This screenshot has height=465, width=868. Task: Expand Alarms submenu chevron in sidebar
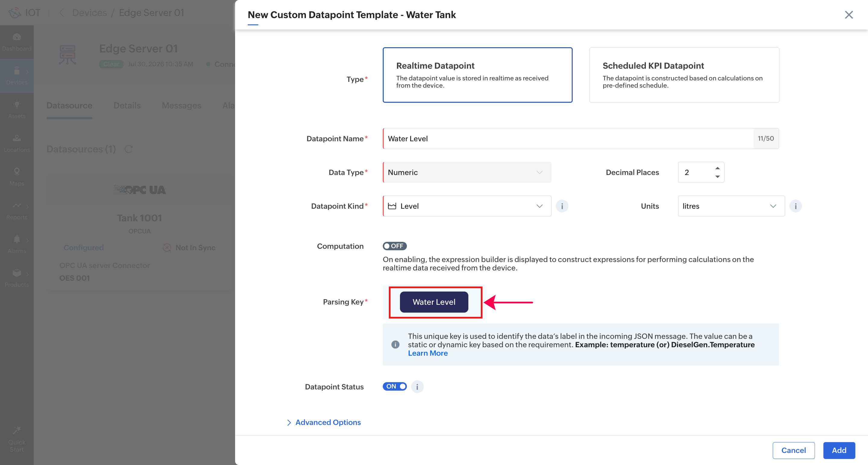27,240
